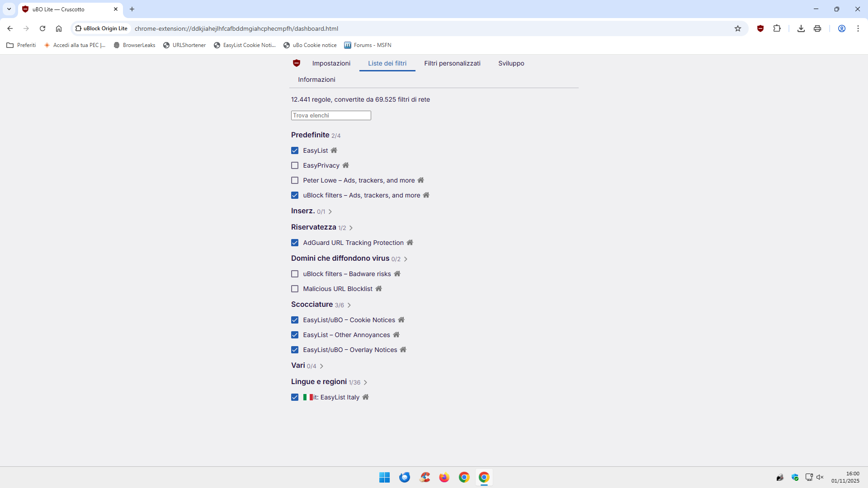This screenshot has width=868, height=488.
Task: Open Informazioni tab
Action: [316, 80]
